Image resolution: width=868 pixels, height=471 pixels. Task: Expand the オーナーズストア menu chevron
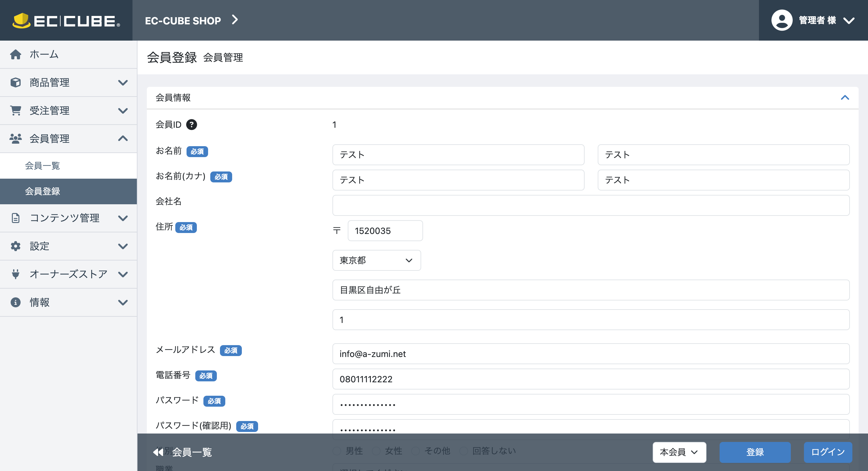tap(123, 274)
